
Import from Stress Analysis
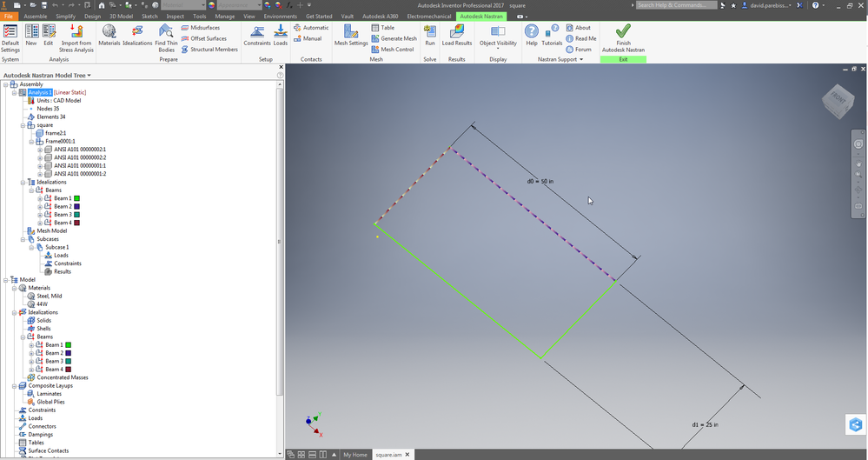point(76,39)
